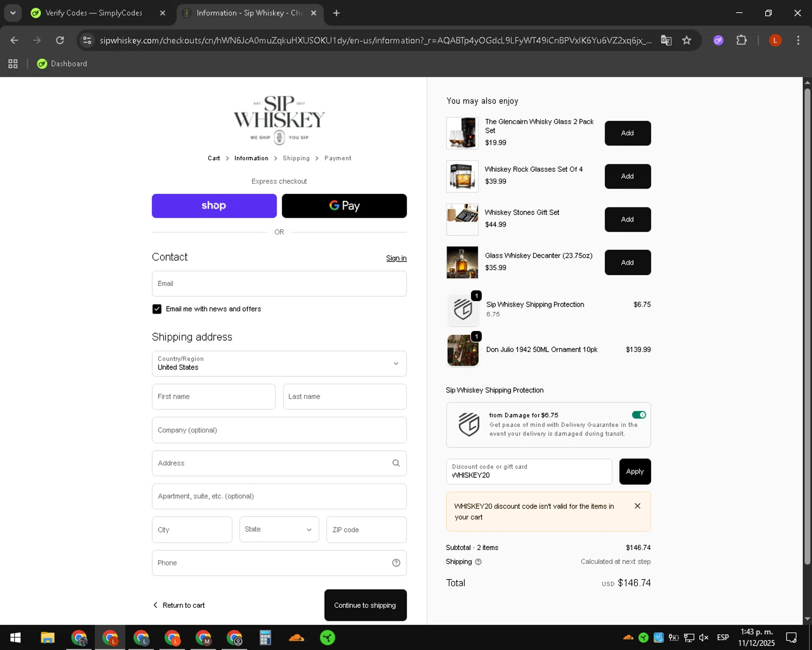Image resolution: width=812 pixels, height=650 pixels.
Task: Select the Information breadcrumb step
Action: click(251, 158)
